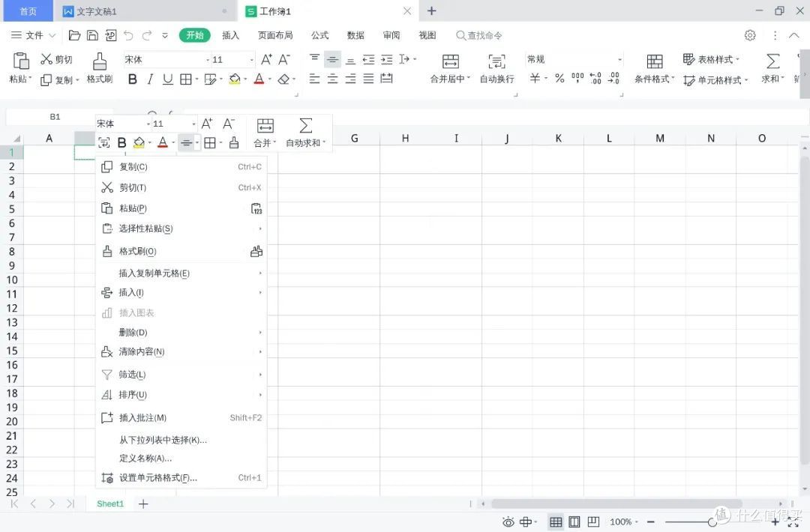Image resolution: width=810 pixels, height=532 pixels.
Task: Align text to the top in the ribbon
Action: point(314,59)
